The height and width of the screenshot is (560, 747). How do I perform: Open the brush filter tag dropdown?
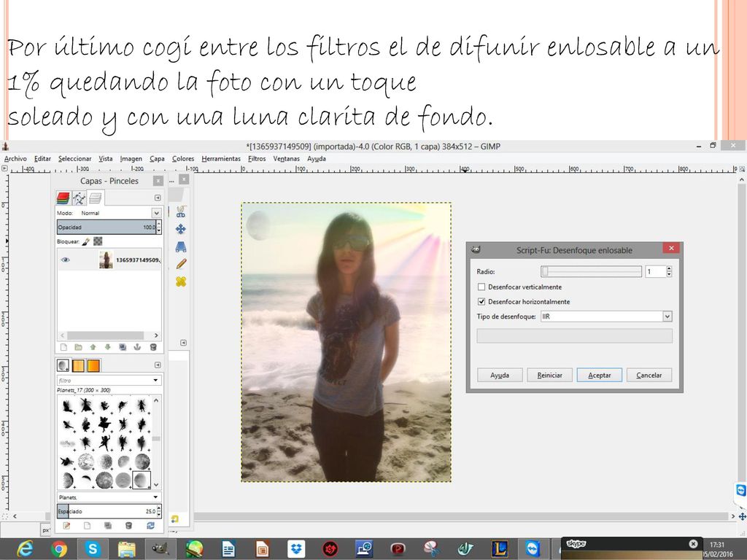point(155,381)
